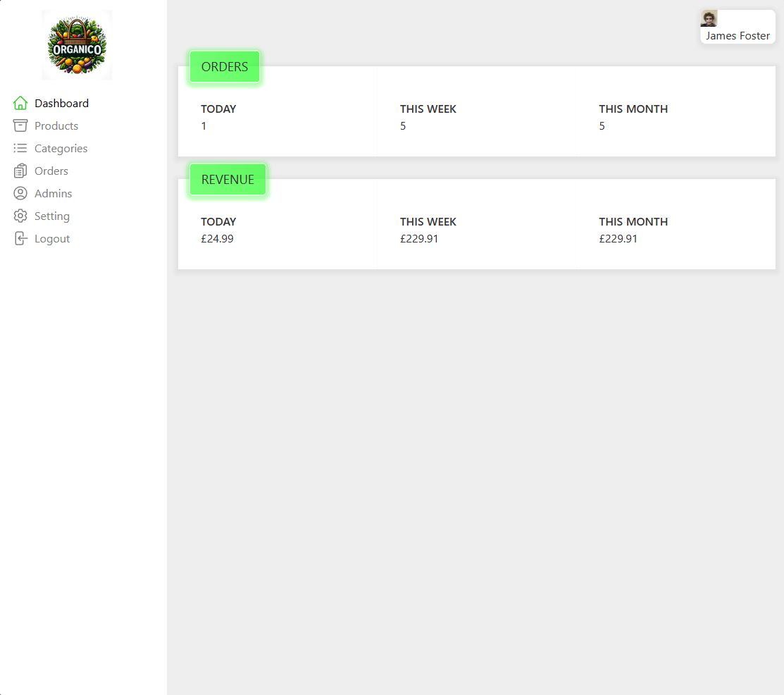
Task: Go to Products in the sidebar
Action: coord(56,125)
